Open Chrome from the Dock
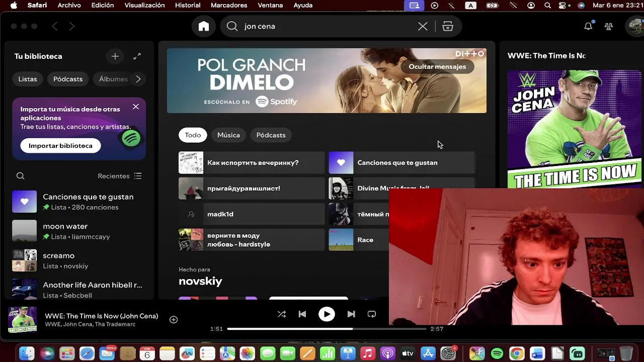644x362 pixels. (517, 353)
